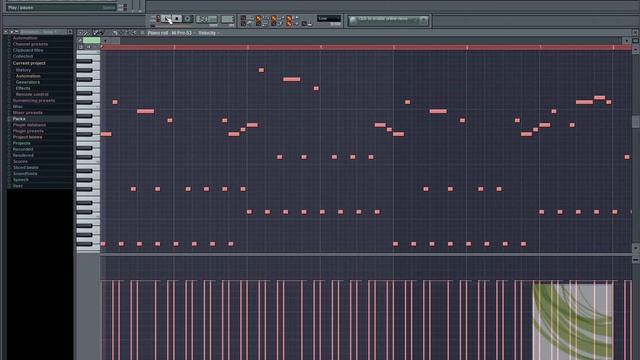This screenshot has width=640, height=360.
Task: Open the Sliced beats folder
Action: 25,168
